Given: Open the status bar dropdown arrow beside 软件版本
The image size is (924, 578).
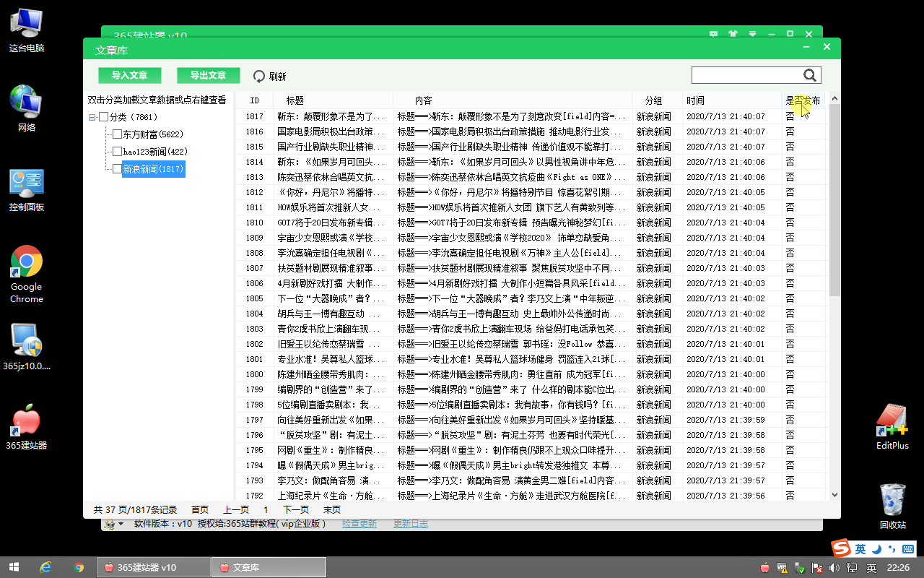Looking at the screenshot, I should pos(121,524).
